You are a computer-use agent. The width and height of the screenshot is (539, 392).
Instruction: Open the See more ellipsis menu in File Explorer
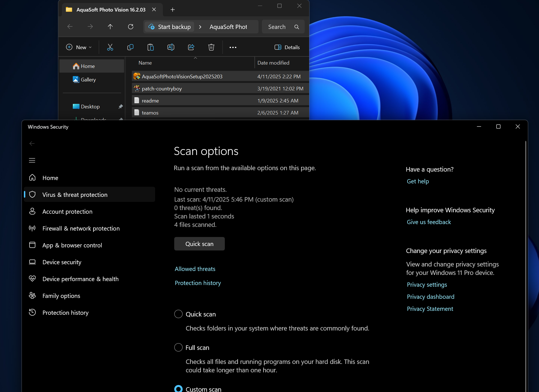pyautogui.click(x=233, y=47)
